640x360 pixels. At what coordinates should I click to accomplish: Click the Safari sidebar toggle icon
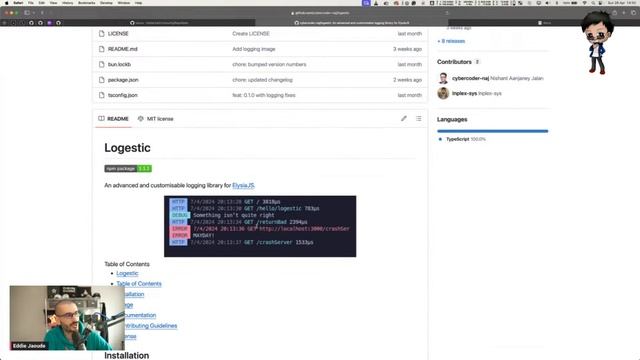tap(27, 13)
